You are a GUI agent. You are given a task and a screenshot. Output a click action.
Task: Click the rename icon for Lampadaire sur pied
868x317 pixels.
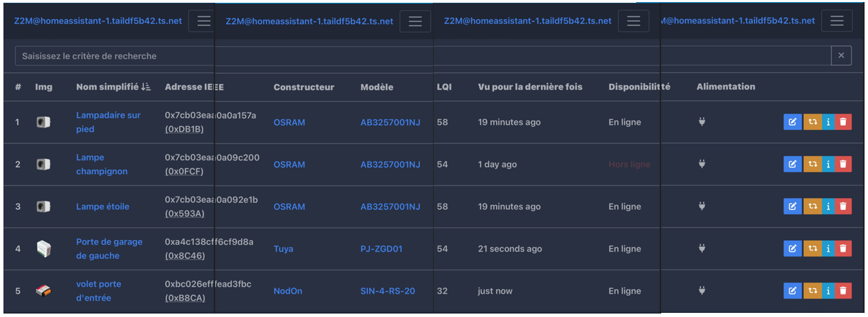[x=792, y=122]
